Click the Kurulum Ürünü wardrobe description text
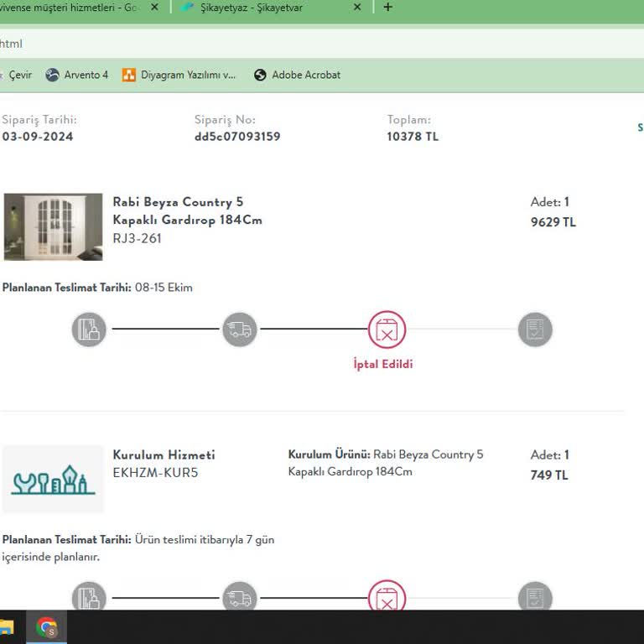Image resolution: width=644 pixels, height=644 pixels. click(386, 463)
